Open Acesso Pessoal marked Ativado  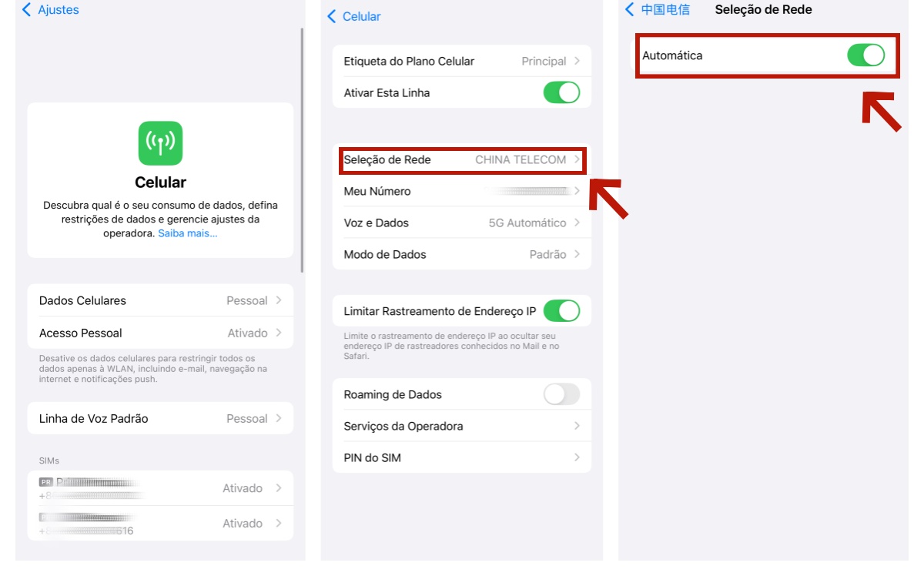(x=160, y=333)
